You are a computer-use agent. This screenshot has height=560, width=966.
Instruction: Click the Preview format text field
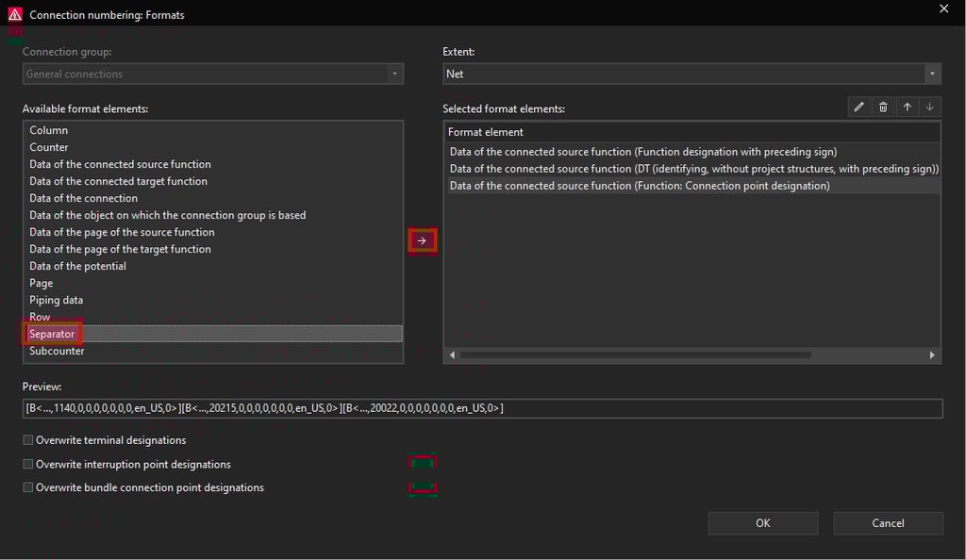tap(482, 408)
